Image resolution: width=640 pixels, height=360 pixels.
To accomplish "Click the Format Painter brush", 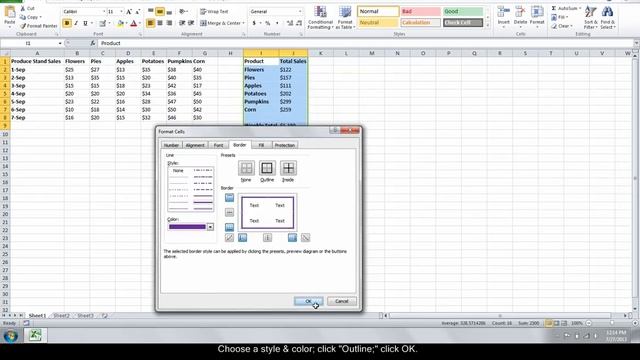I will [x=39, y=26].
